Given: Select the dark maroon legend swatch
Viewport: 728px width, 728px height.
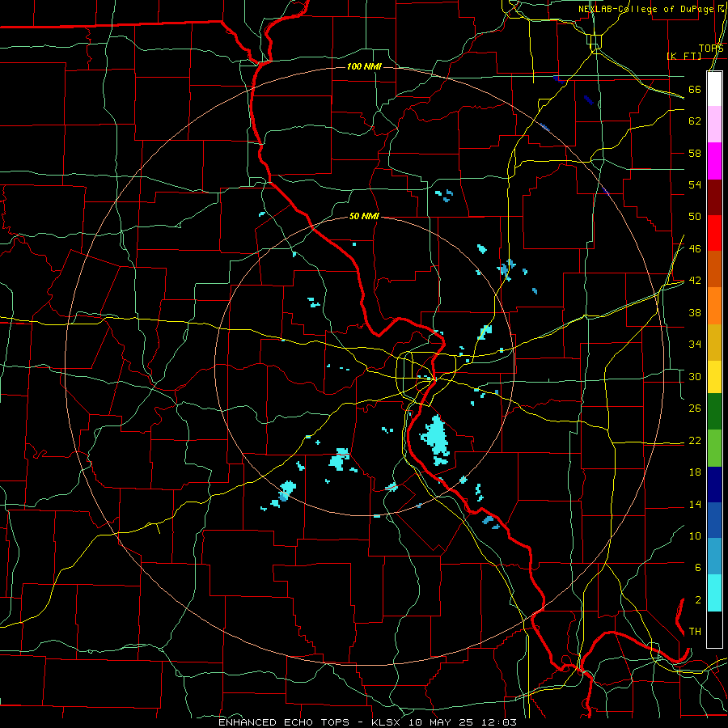Looking at the screenshot, I should (714, 197).
